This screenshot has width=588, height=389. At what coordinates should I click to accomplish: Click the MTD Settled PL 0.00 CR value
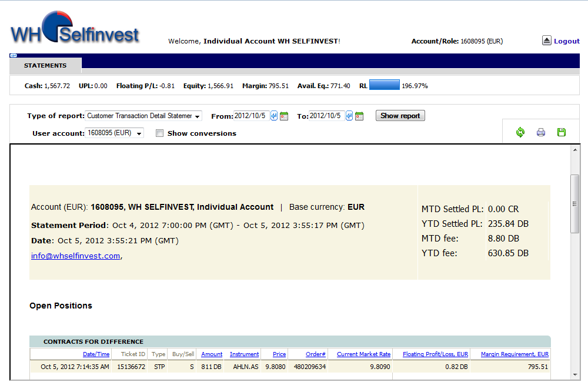tap(503, 209)
